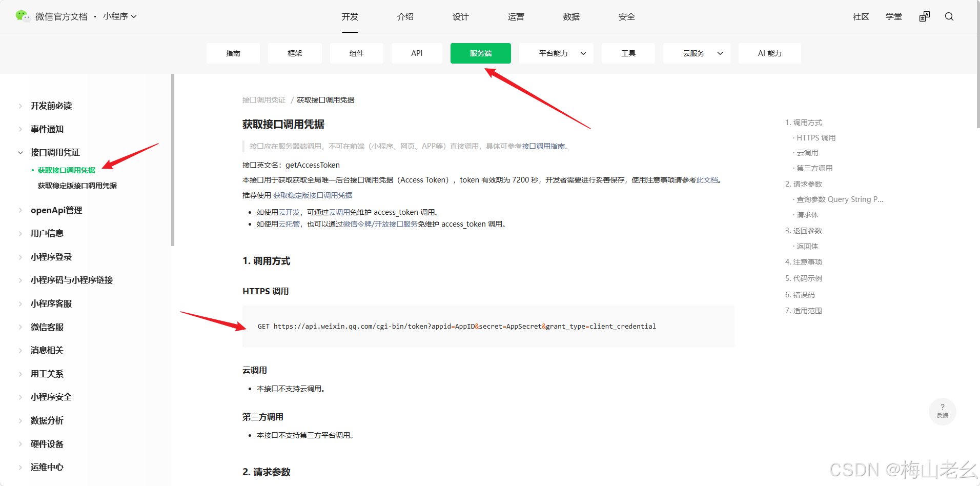The height and width of the screenshot is (486, 980).
Task: Expand the 小程序登录 sidebar section
Action: point(51,257)
